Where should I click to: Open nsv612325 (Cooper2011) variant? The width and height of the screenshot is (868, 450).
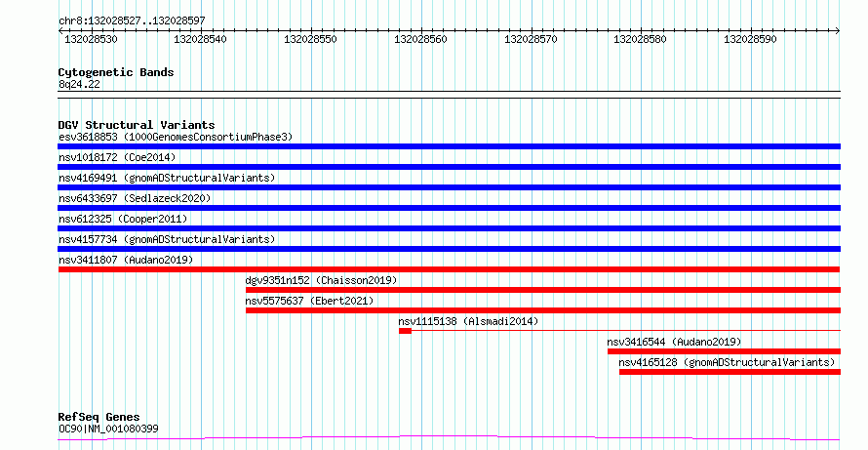pyautogui.click(x=123, y=219)
